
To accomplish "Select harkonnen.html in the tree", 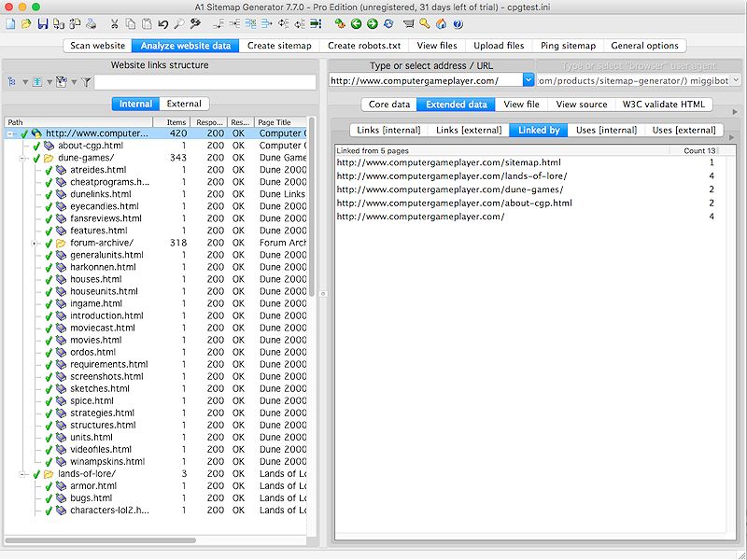I will pos(103,268).
